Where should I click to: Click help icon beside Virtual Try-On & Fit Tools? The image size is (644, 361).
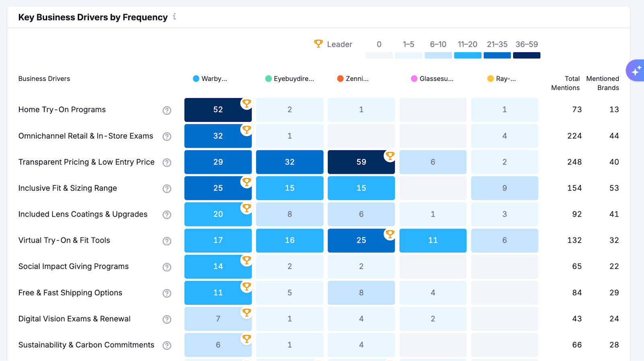coord(167,241)
